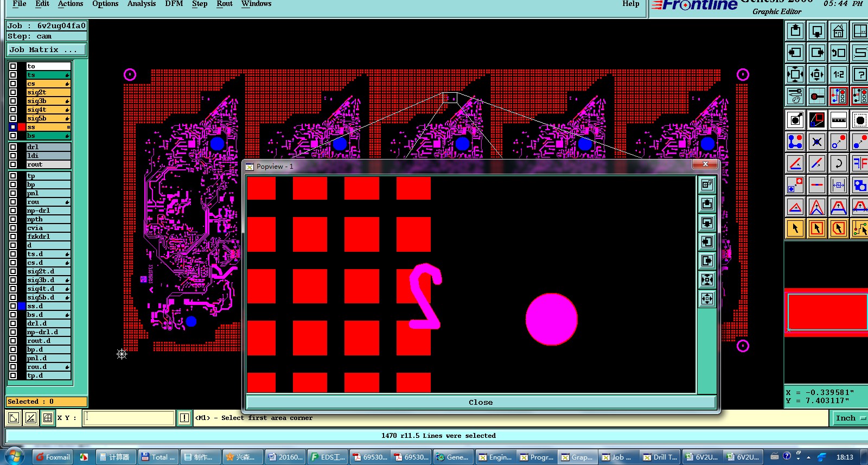Open the File menu
Screen dimensions: 868x465
(19, 4)
